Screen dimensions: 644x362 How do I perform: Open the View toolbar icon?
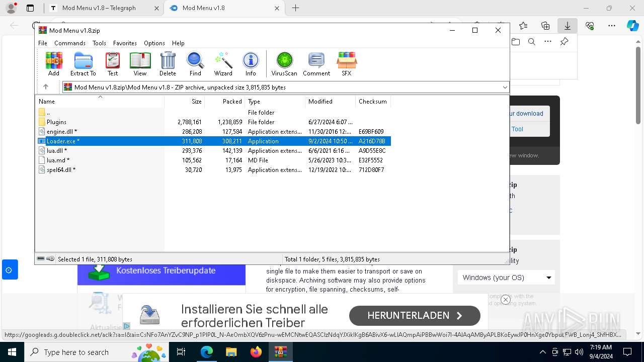point(140,64)
